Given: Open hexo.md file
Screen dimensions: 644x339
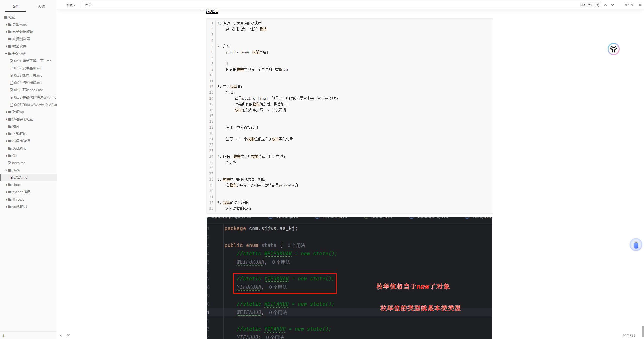Looking at the screenshot, I should click(19, 163).
